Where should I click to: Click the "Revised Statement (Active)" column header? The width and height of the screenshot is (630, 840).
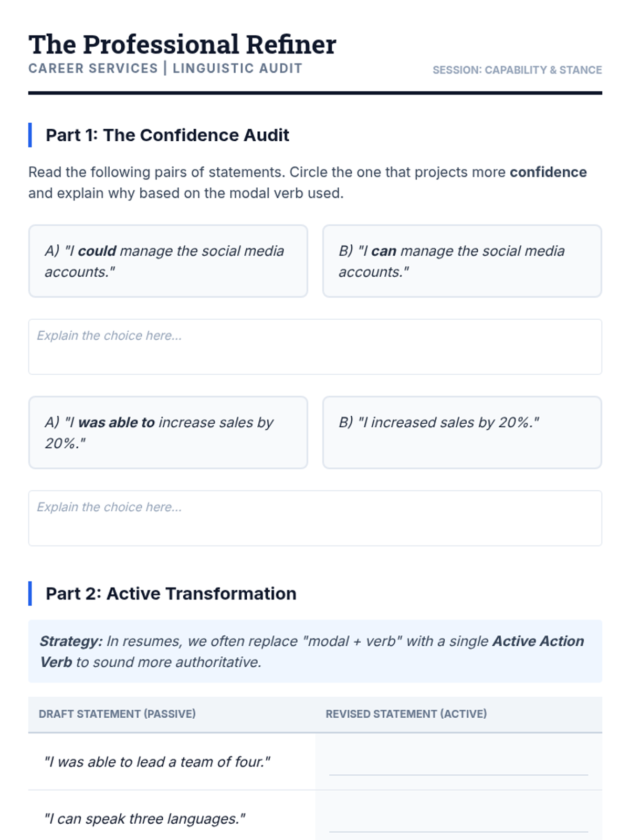pos(406,714)
